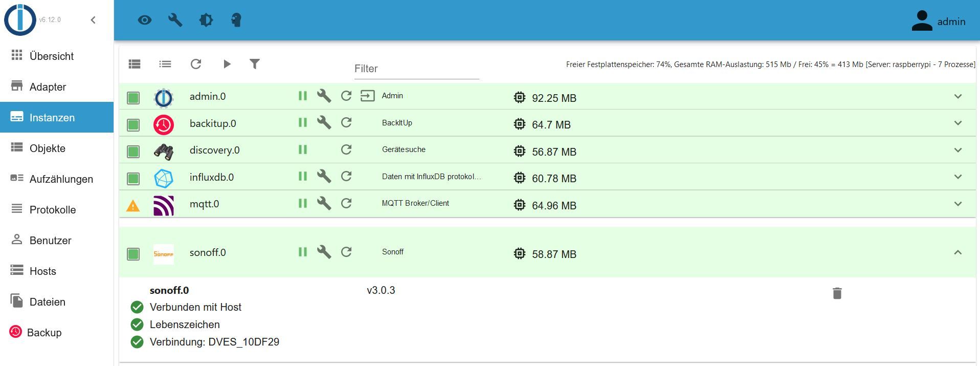Click the v6.12.0 version label
Image resolution: width=980 pixels, height=366 pixels.
point(50,20)
